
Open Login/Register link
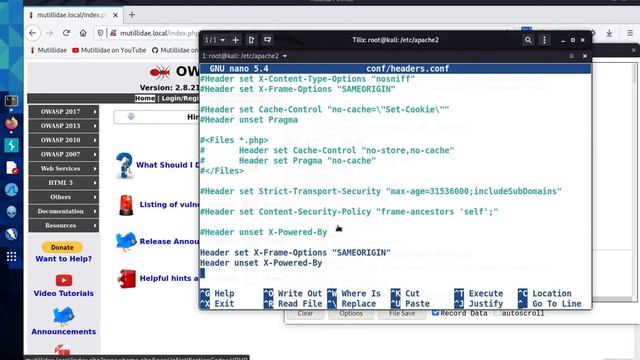coord(180,98)
